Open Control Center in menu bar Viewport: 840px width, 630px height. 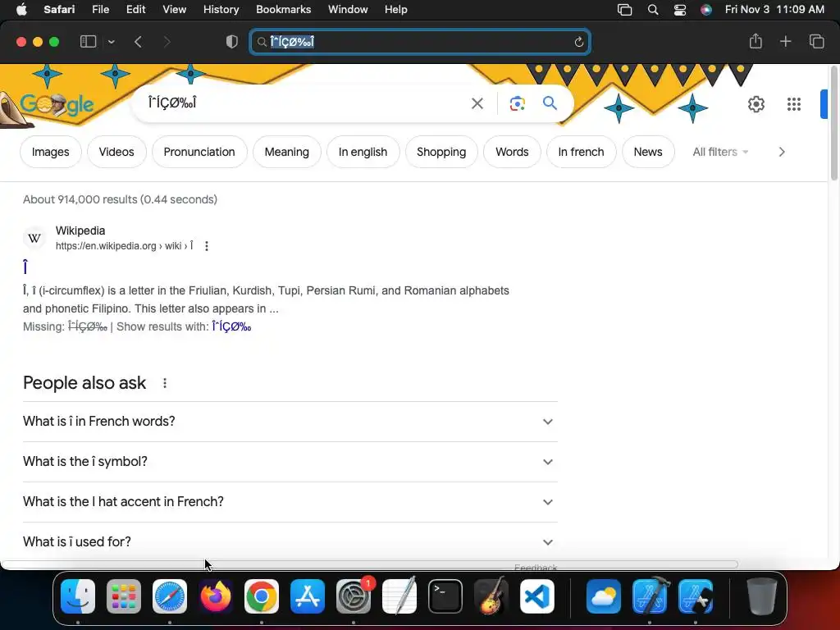680,10
